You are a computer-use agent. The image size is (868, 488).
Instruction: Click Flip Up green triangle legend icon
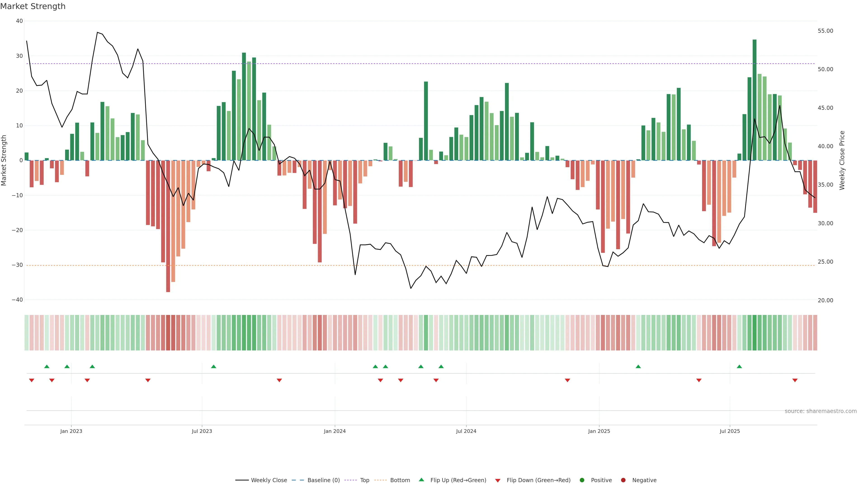pyautogui.click(x=421, y=480)
